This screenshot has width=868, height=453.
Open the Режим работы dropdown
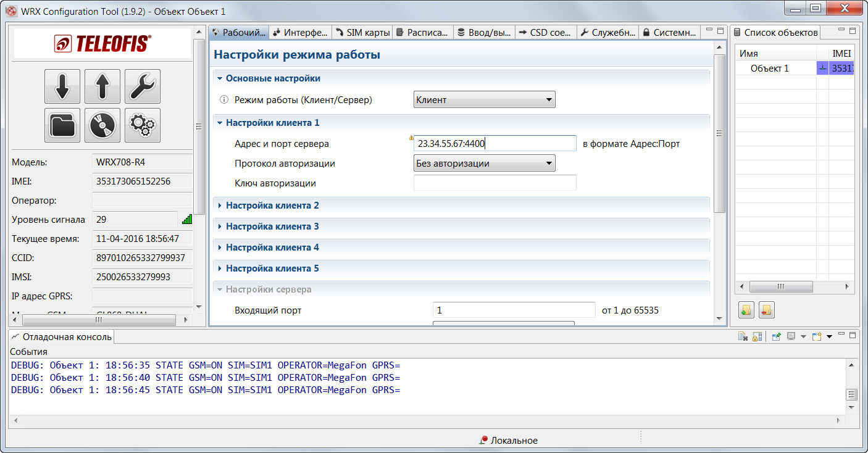[485, 99]
